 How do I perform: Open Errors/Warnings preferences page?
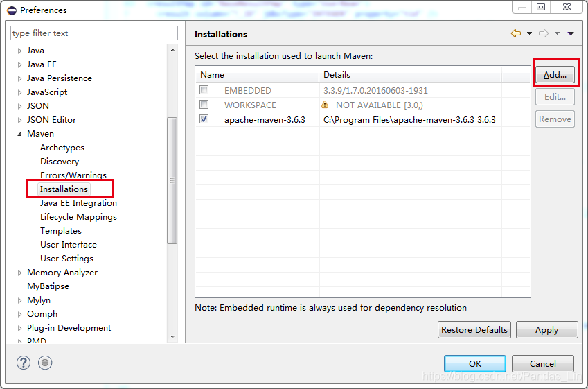73,175
